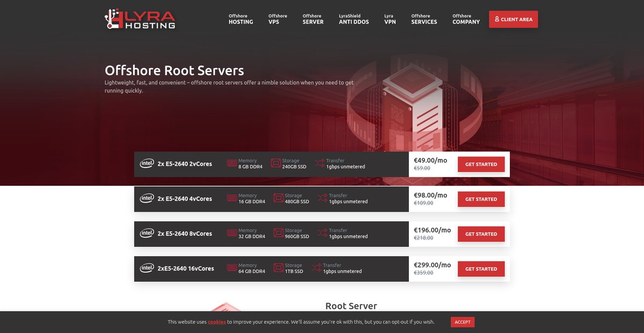Viewport: 644px width, 333px height.
Task: Accept the cookie notice
Action: point(463,322)
